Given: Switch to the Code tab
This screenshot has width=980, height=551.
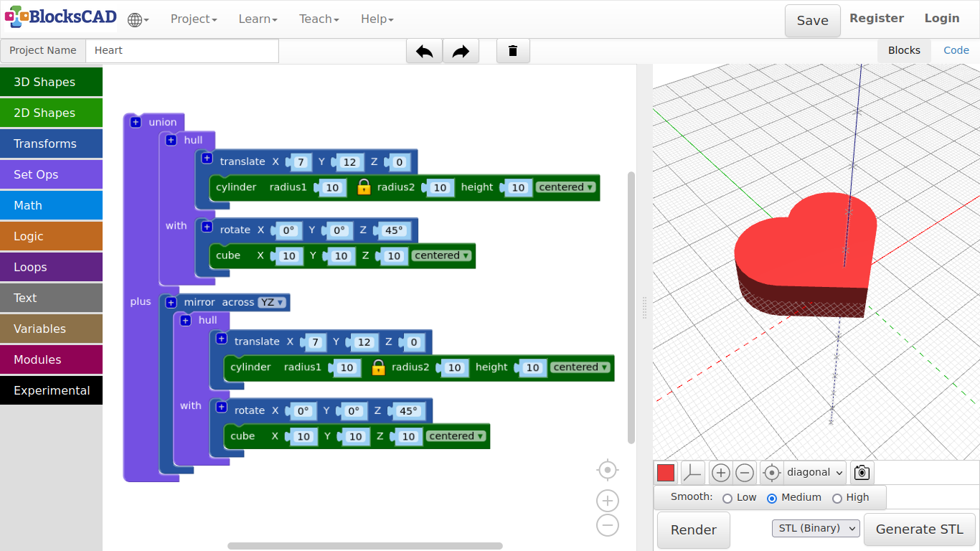Looking at the screenshot, I should pos(956,50).
